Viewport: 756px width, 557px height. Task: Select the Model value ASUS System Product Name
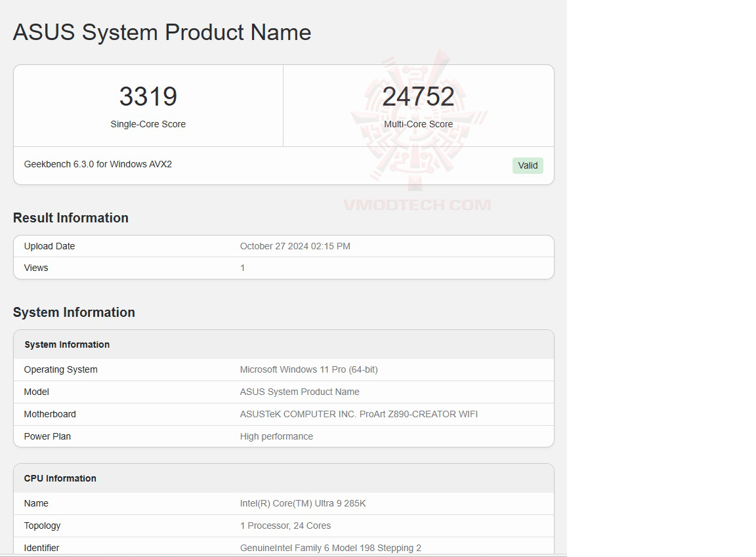pyautogui.click(x=300, y=392)
